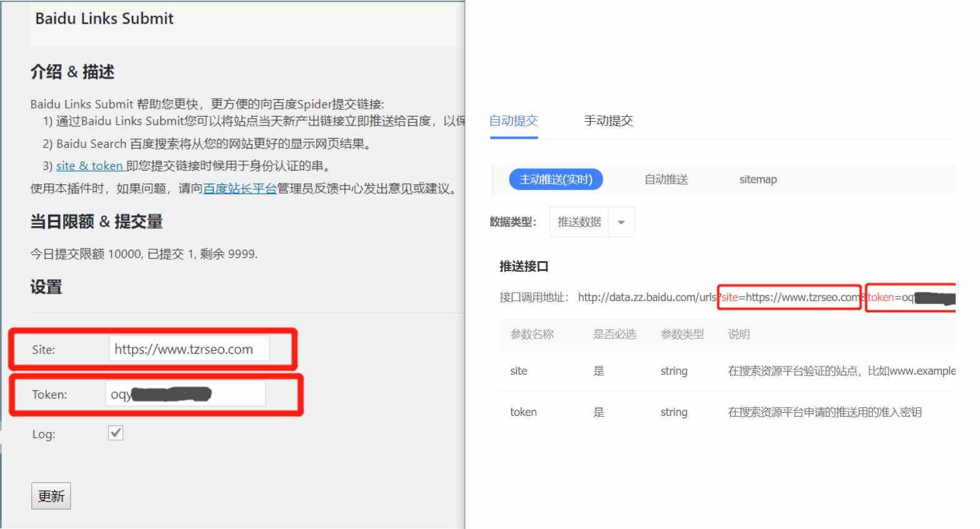Click the 当日限额 & 提交量 heading
980x529 pixels.
coord(96,221)
